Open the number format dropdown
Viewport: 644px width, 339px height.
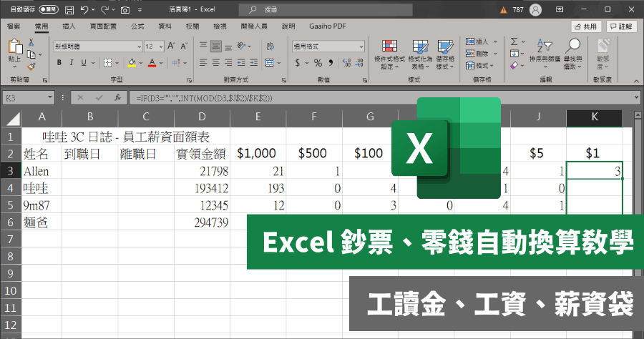(361, 46)
